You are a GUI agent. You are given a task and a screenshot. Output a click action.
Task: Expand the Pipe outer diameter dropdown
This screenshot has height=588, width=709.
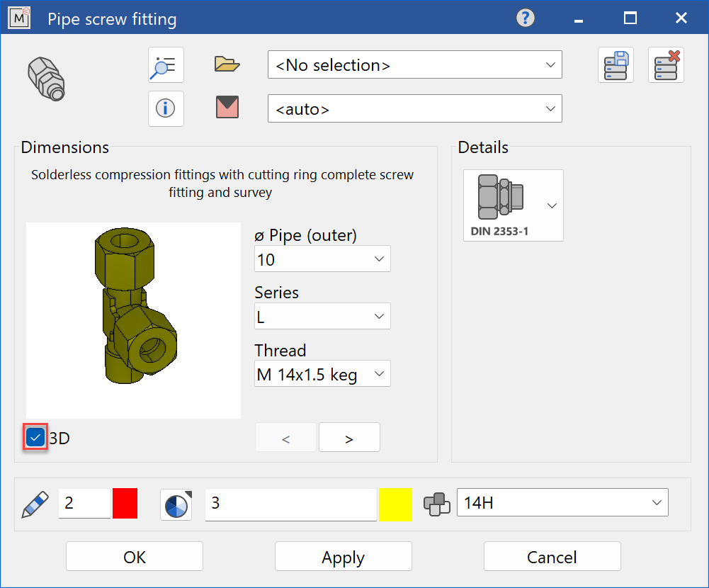coord(322,259)
